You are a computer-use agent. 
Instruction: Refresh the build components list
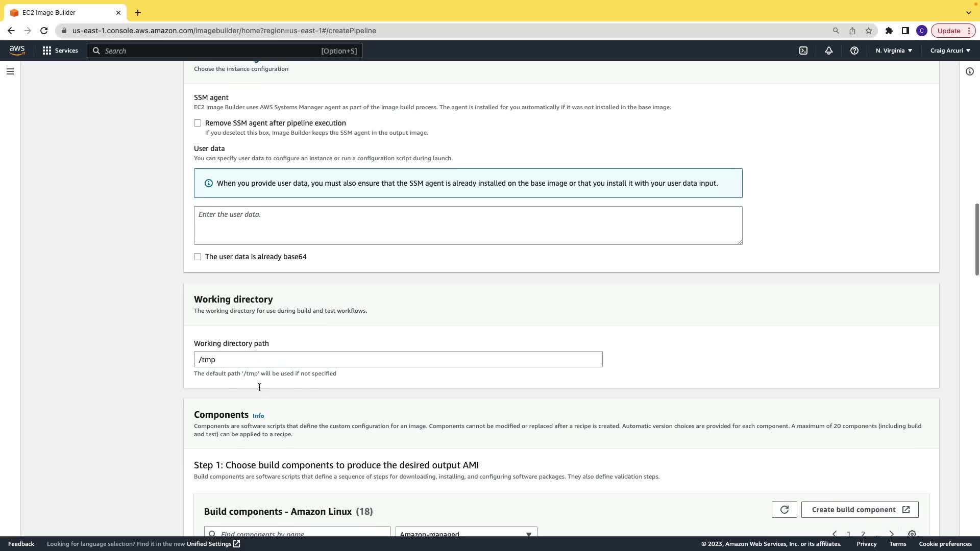coord(785,510)
